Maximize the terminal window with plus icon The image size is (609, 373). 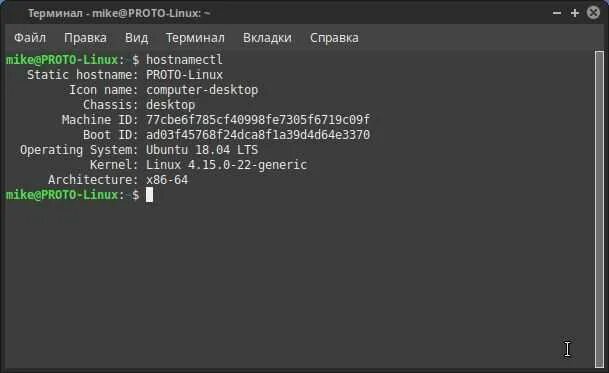click(x=575, y=13)
